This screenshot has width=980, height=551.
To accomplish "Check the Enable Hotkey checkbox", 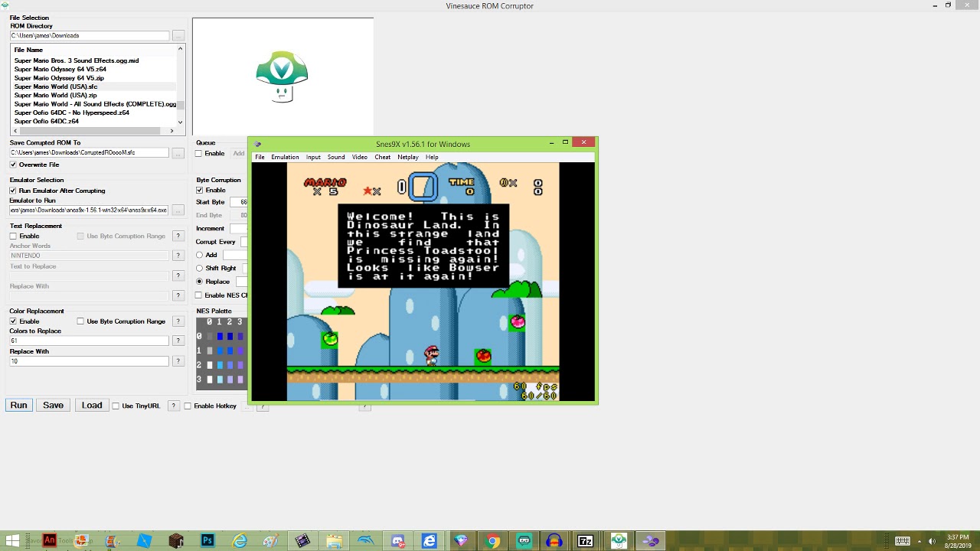I will 188,406.
